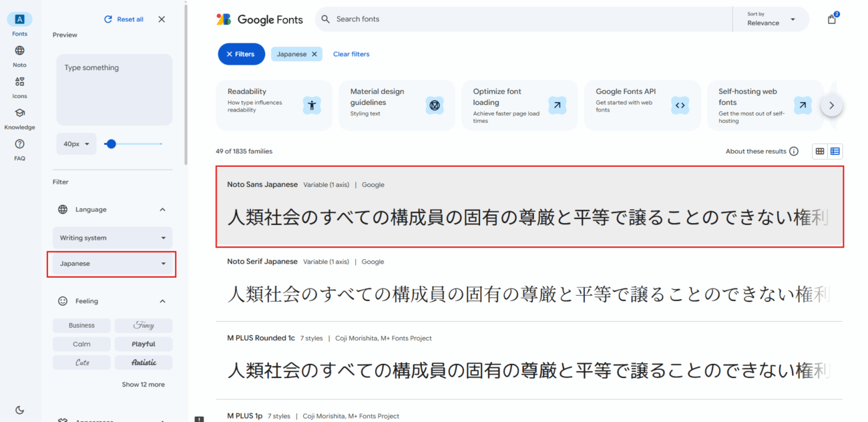The height and width of the screenshot is (422, 868).
Task: Toggle dark mode moon icon
Action: [x=19, y=409]
